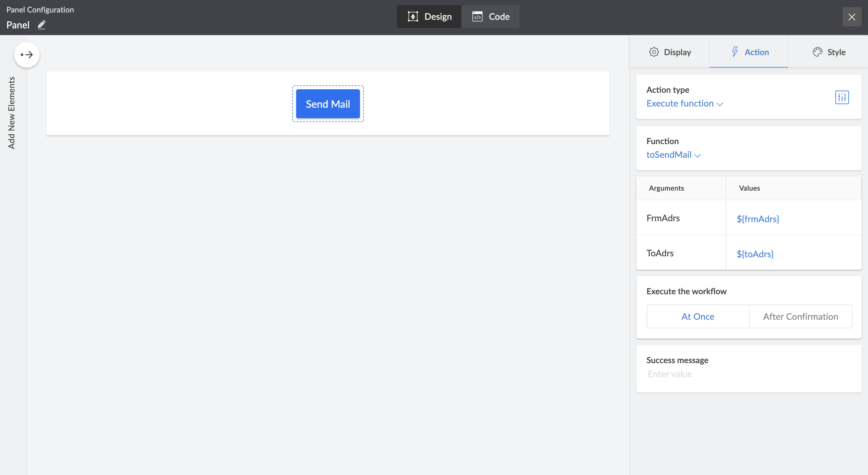The height and width of the screenshot is (475, 868).
Task: Close the Panel Configuration window
Action: (x=851, y=17)
